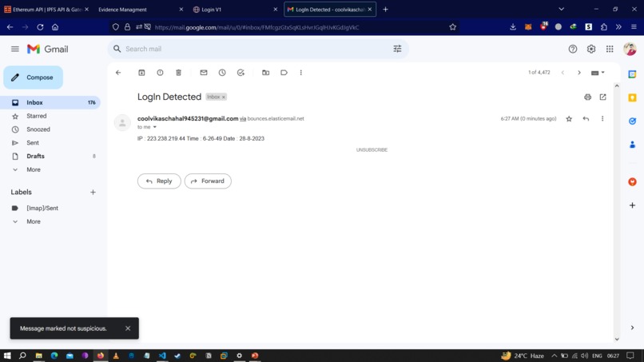Open Google Contacts side panel
644x362 pixels.
click(633, 145)
